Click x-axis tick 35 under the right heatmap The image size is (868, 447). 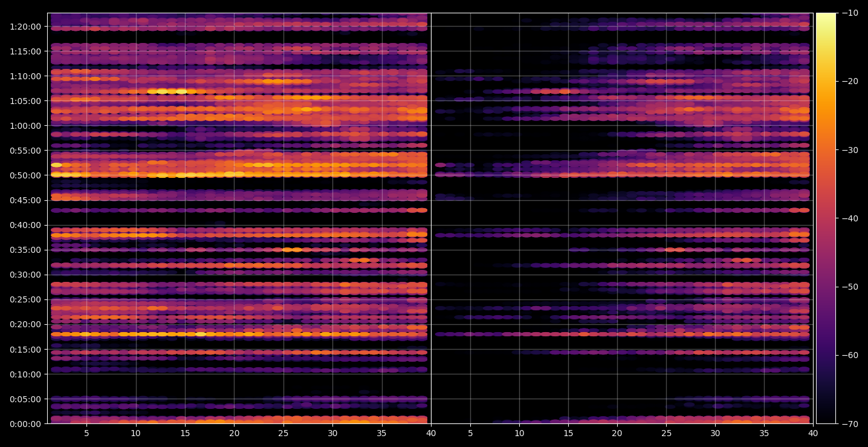tap(765, 433)
